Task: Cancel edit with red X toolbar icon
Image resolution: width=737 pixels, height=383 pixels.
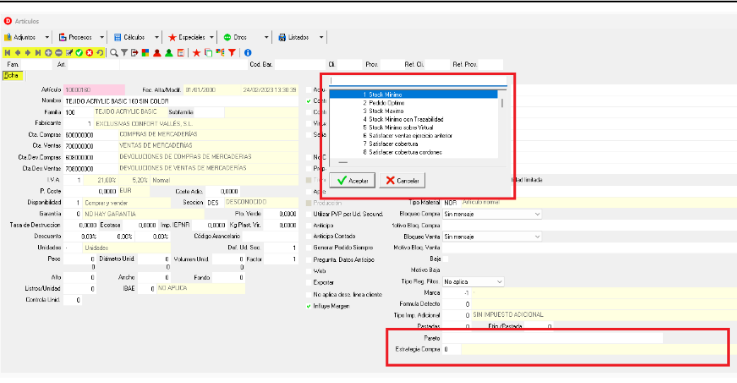Action: tap(89, 53)
